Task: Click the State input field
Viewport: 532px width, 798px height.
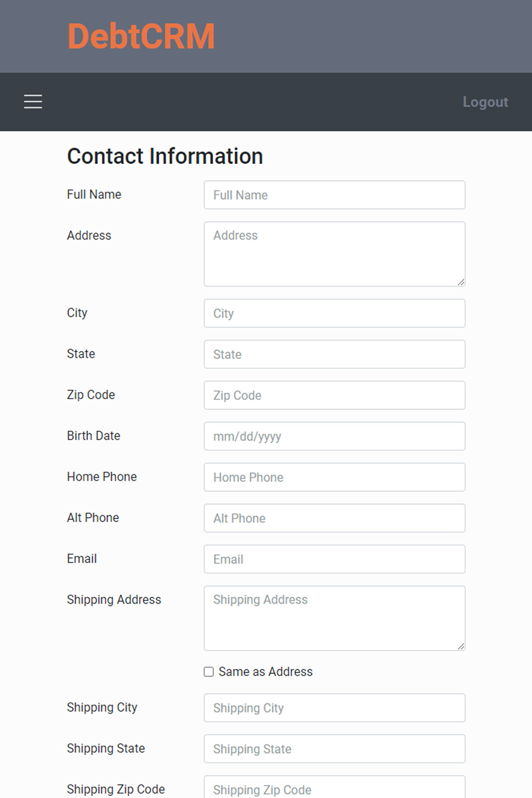Action: point(335,354)
